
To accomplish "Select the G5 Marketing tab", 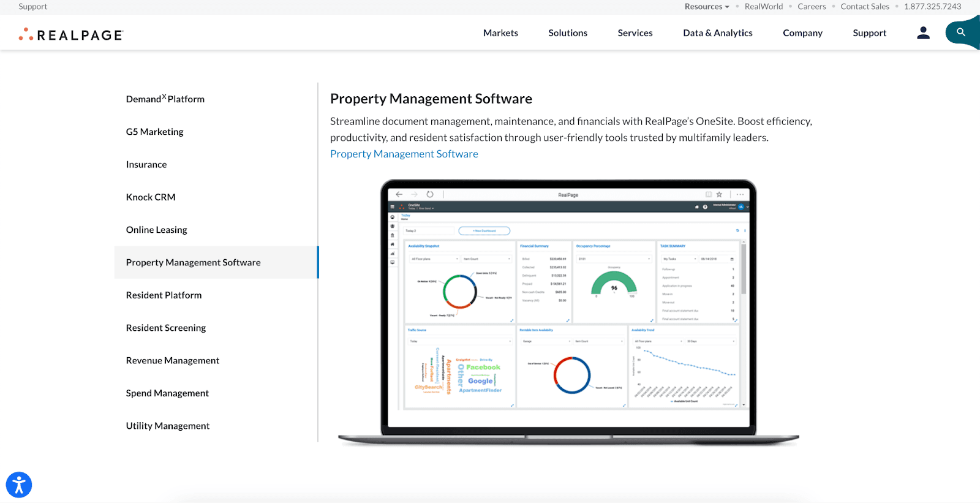I will point(216,132).
